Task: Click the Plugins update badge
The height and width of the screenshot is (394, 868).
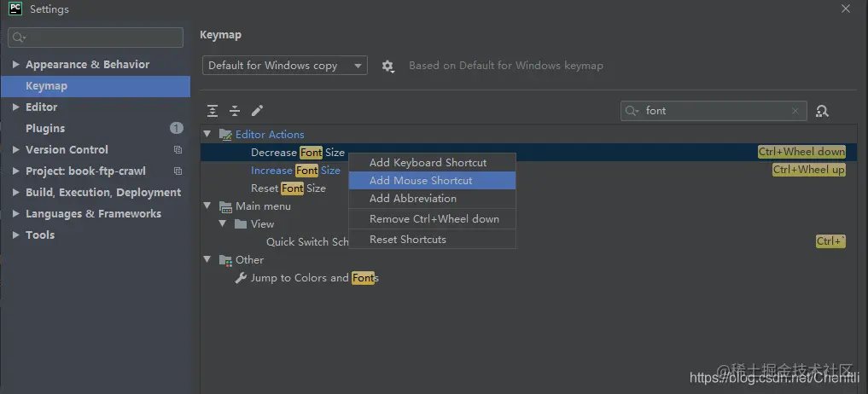Action: (177, 129)
